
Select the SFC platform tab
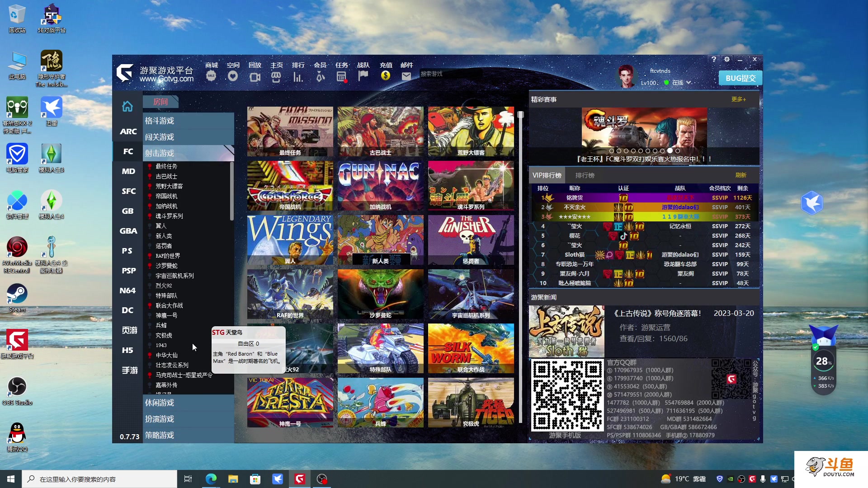128,191
